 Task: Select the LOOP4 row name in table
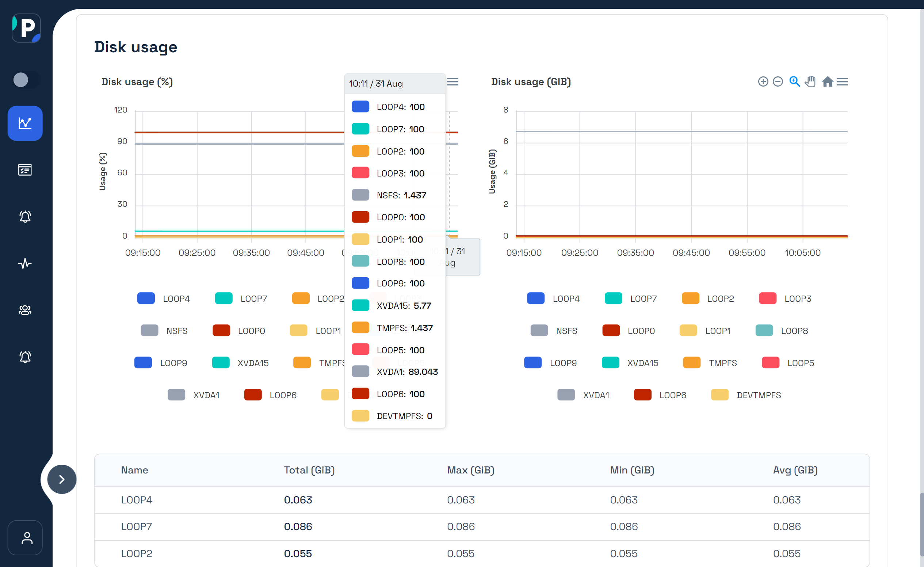coord(137,500)
